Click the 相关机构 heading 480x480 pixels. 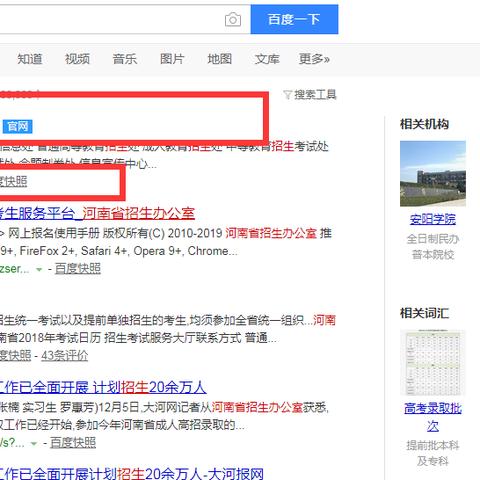(424, 124)
